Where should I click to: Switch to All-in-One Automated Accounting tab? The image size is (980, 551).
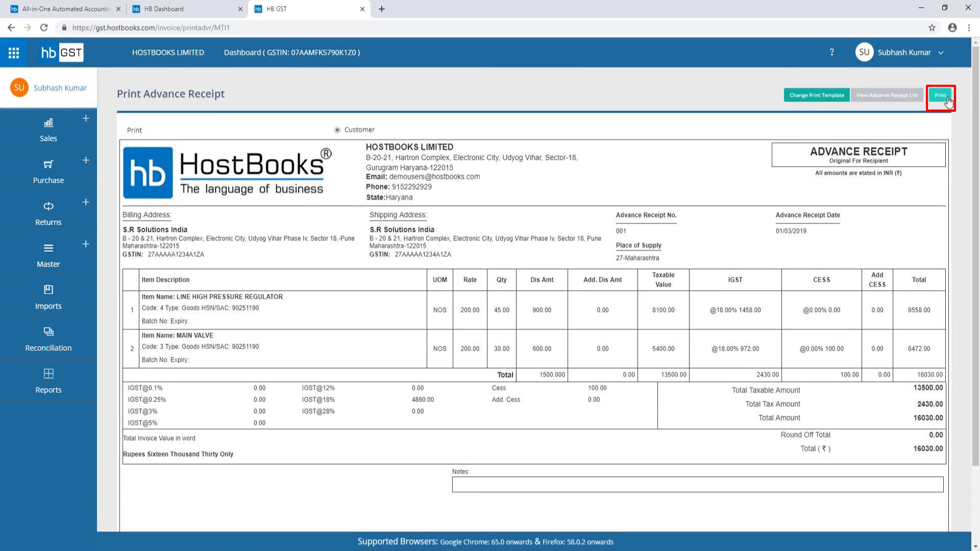pyautogui.click(x=66, y=9)
